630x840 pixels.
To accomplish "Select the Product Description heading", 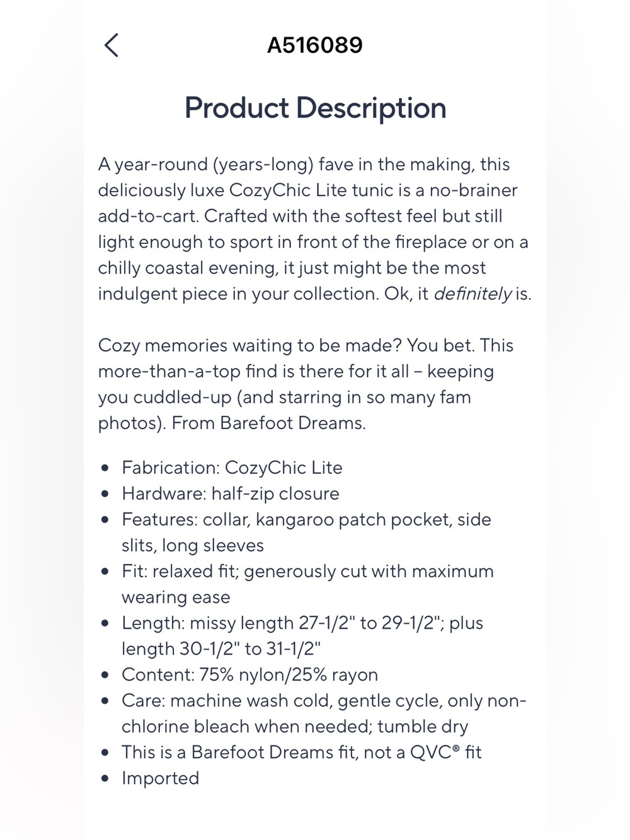I will tap(315, 108).
